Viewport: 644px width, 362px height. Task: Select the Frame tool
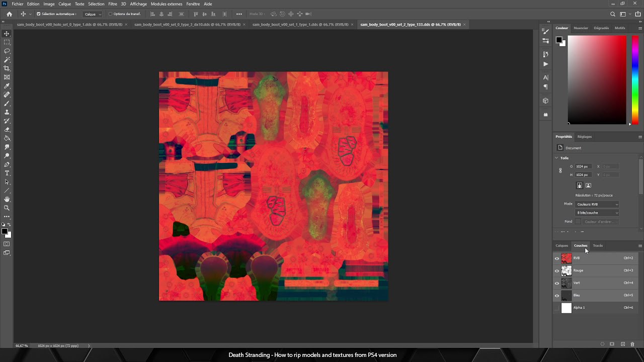pyautogui.click(x=7, y=77)
